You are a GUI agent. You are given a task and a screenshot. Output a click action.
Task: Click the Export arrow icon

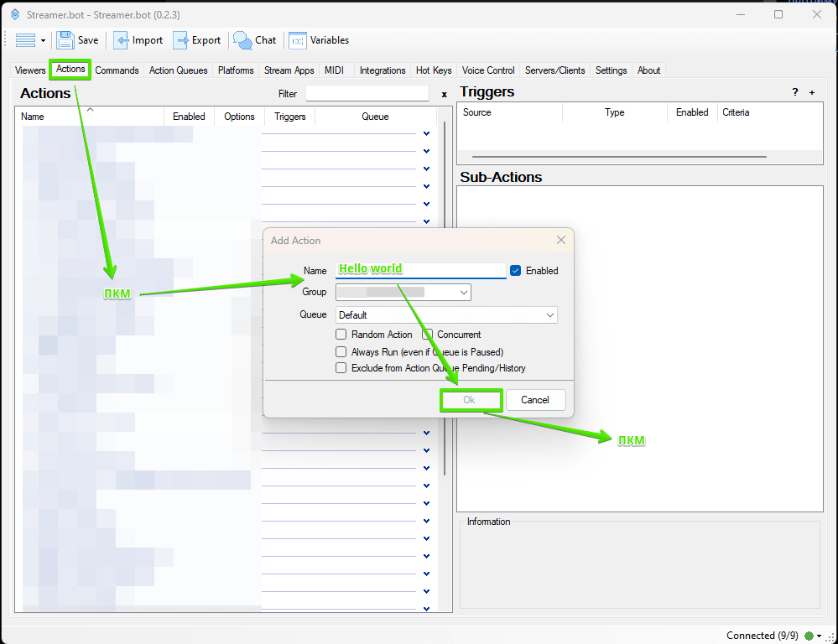pos(180,40)
